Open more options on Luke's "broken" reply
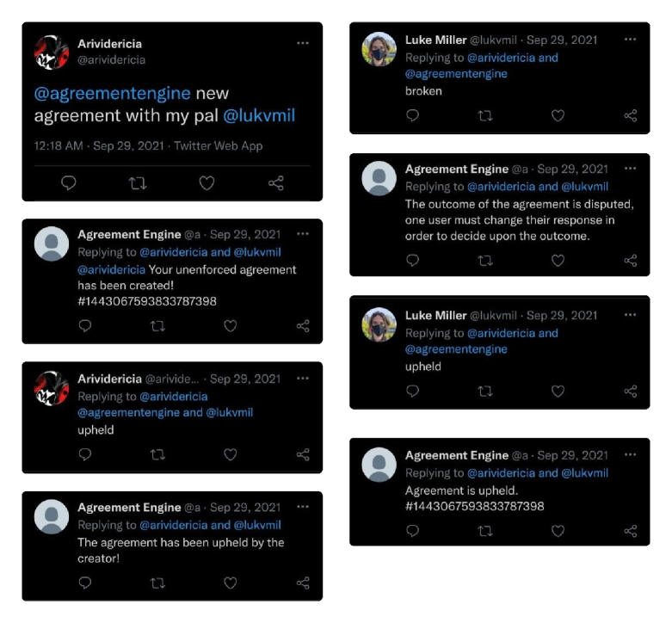 (630, 40)
